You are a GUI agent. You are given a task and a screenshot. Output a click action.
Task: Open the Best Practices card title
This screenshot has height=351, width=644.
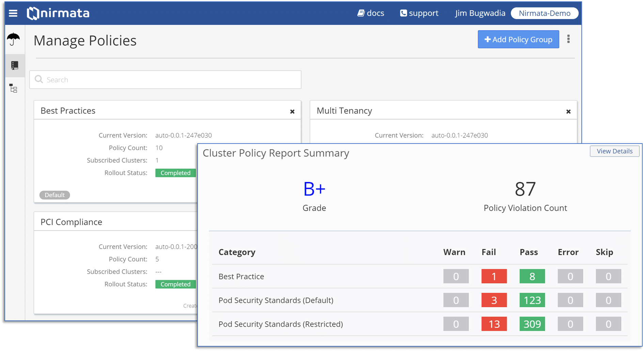click(68, 111)
